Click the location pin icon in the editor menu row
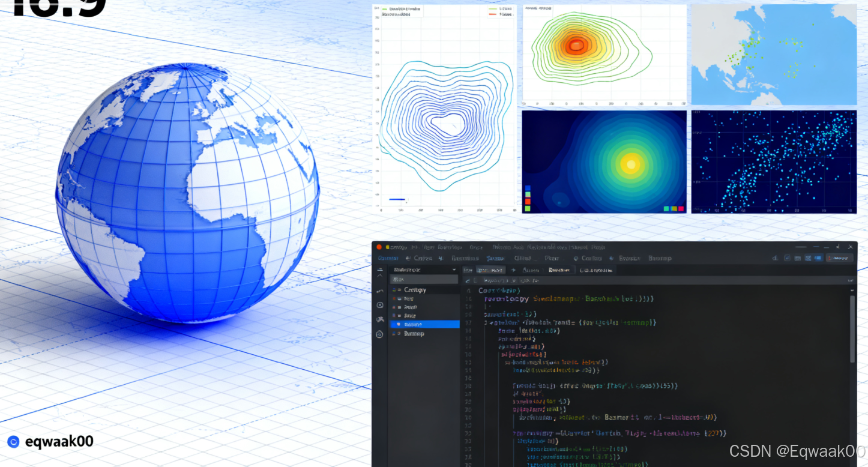Viewport: 868px width, 467px height. pos(576,258)
